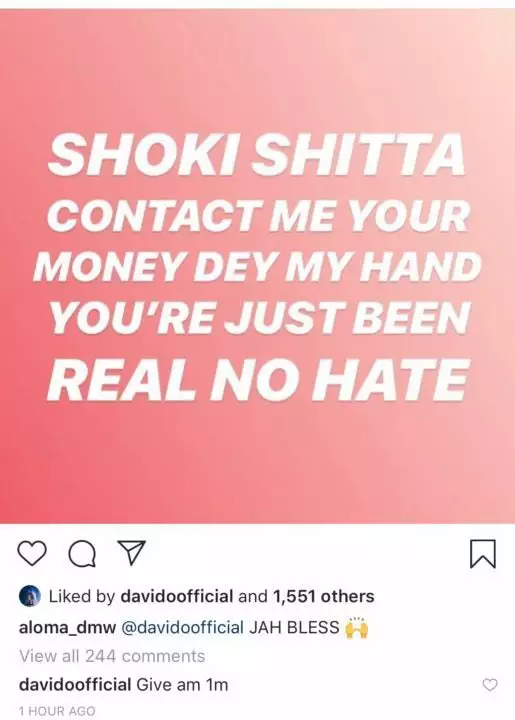Tap the CONTACT ME YOUR text line
The image size is (515, 720).
[x=258, y=216]
